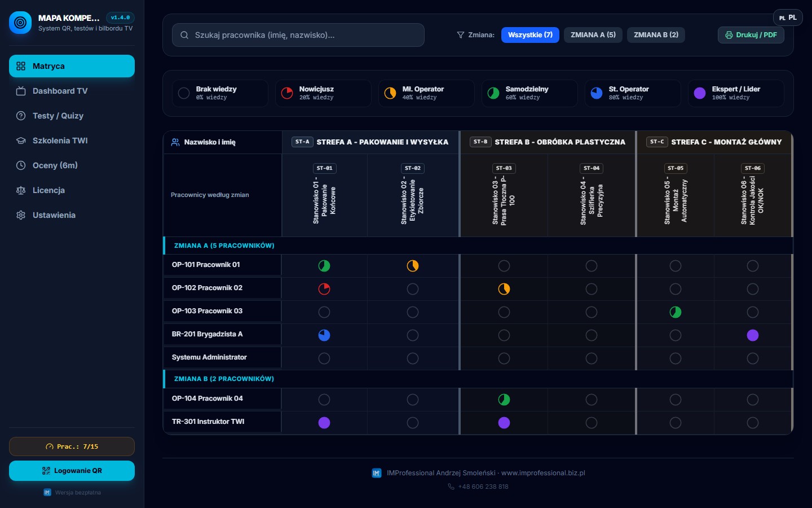
Task: Open www.improfessional.biz.pl footer link
Action: 543,473
